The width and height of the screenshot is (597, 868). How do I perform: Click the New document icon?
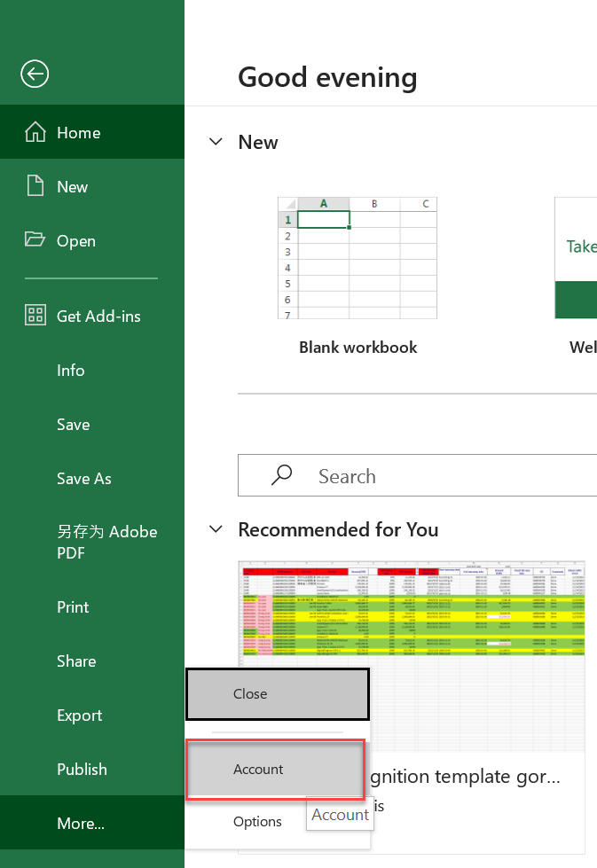(x=35, y=185)
